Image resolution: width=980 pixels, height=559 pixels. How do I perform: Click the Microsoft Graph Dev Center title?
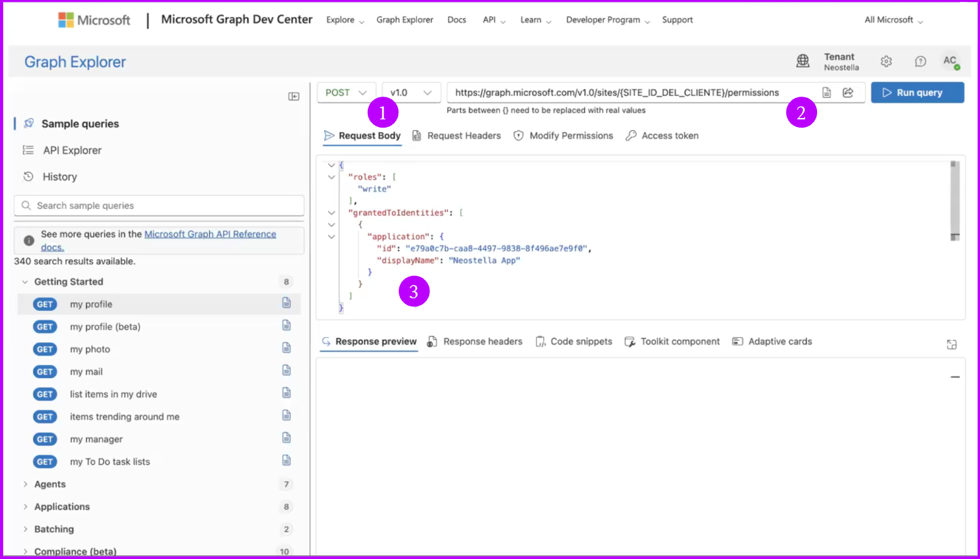237,20
